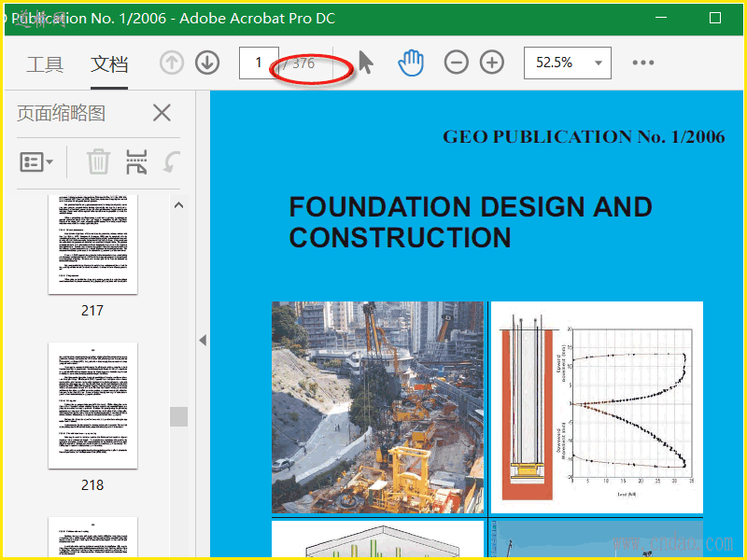Click the page number input field
The width and height of the screenshot is (747, 560).
(x=259, y=63)
